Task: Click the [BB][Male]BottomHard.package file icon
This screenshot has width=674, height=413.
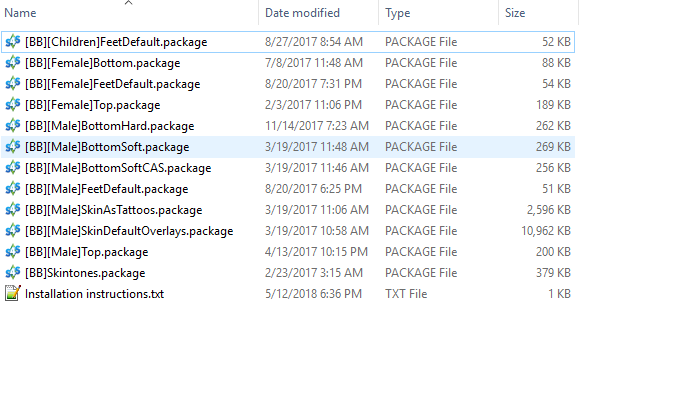Action: tap(13, 126)
